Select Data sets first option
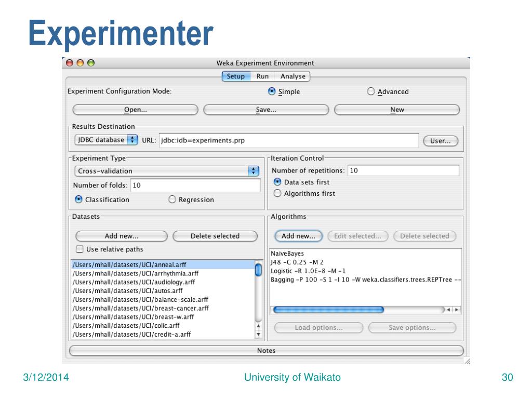The height and width of the screenshot is (399, 532). [277, 182]
